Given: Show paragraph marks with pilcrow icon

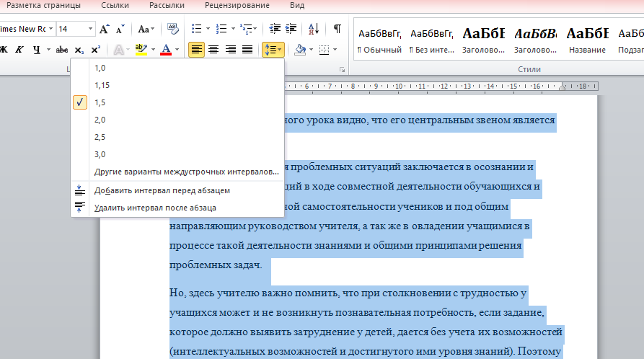Looking at the screenshot, I should [337, 30].
